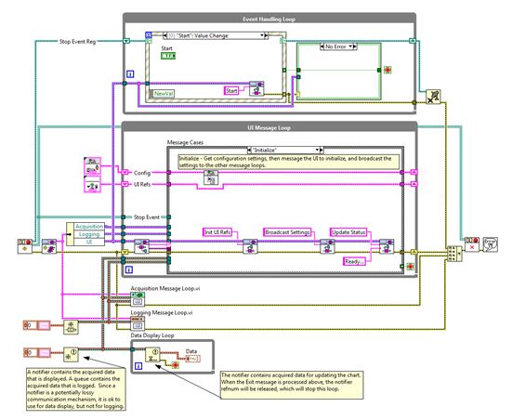The image size is (512, 420).
Task: Click the Dequeue Message subVI in UI loop
Action: pyautogui.click(x=142, y=246)
